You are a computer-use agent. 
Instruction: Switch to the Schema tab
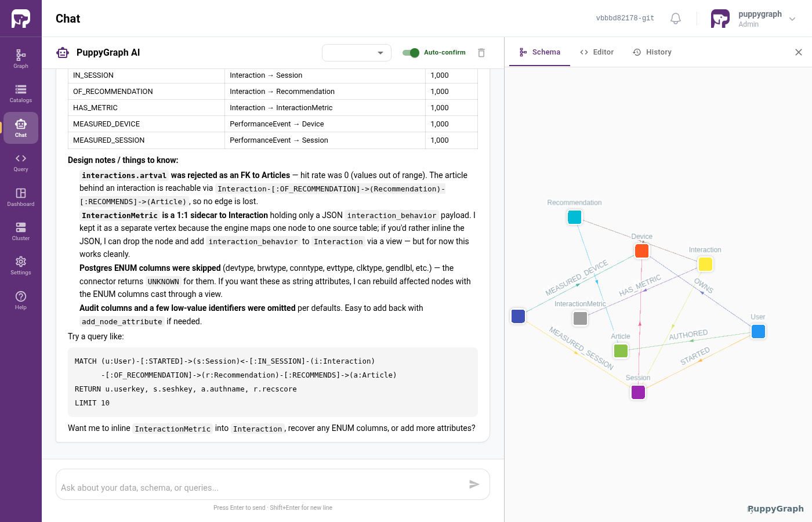click(540, 52)
